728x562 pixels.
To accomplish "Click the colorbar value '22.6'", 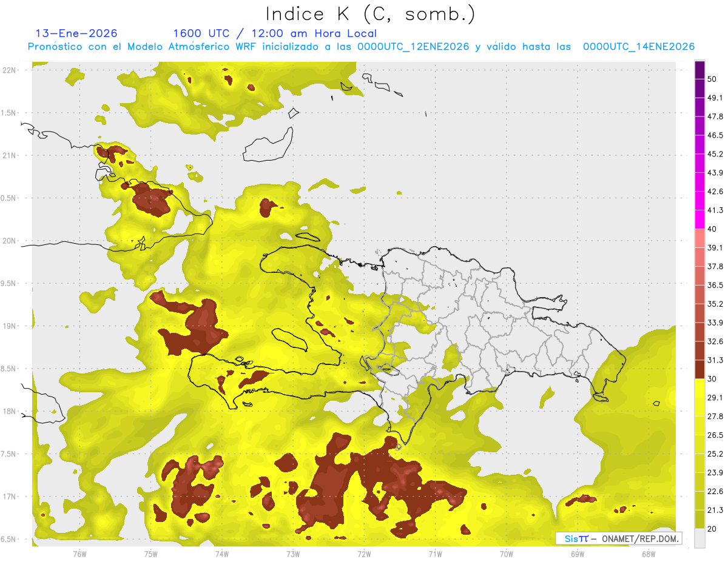I will pyautogui.click(x=715, y=492).
